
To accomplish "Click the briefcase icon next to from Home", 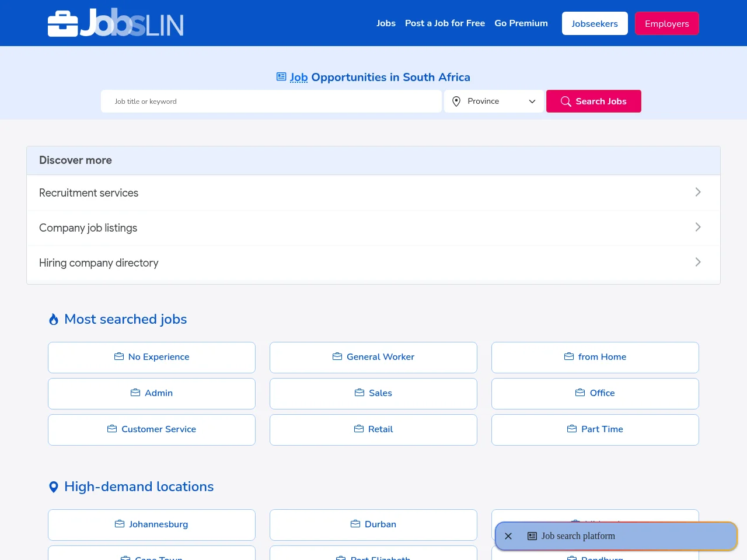I will coord(569,356).
